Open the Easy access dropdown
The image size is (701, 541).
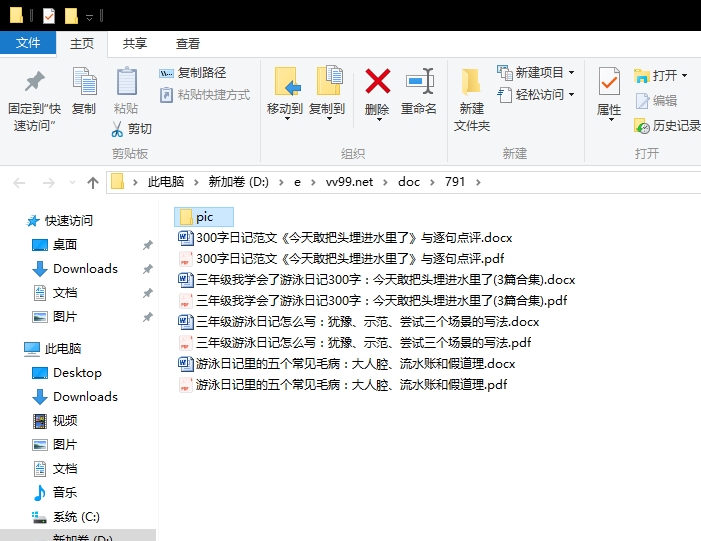pos(536,95)
